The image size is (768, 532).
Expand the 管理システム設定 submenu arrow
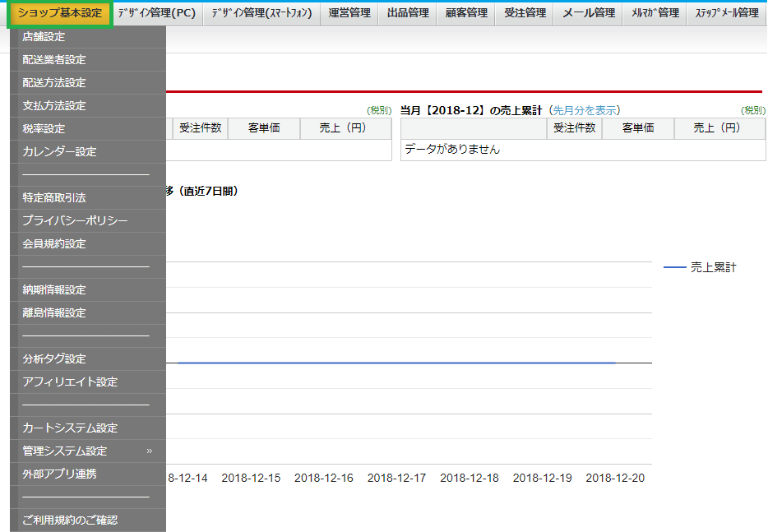150,451
